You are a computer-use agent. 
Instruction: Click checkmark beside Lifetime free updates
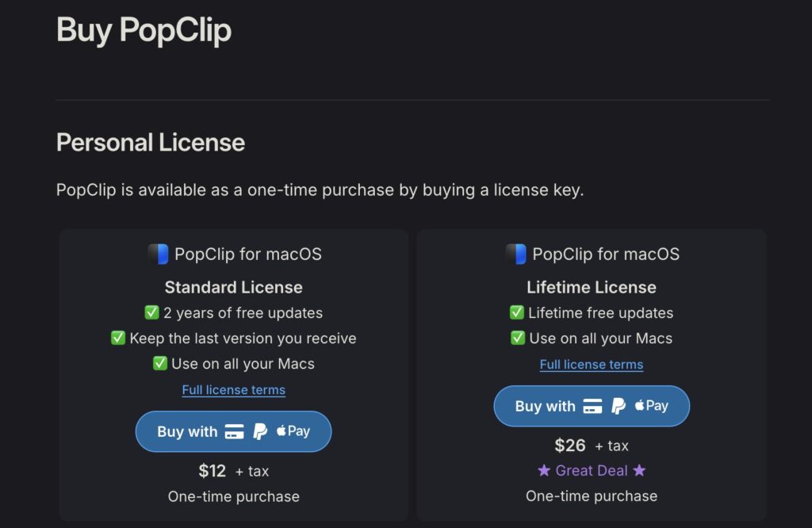(517, 313)
